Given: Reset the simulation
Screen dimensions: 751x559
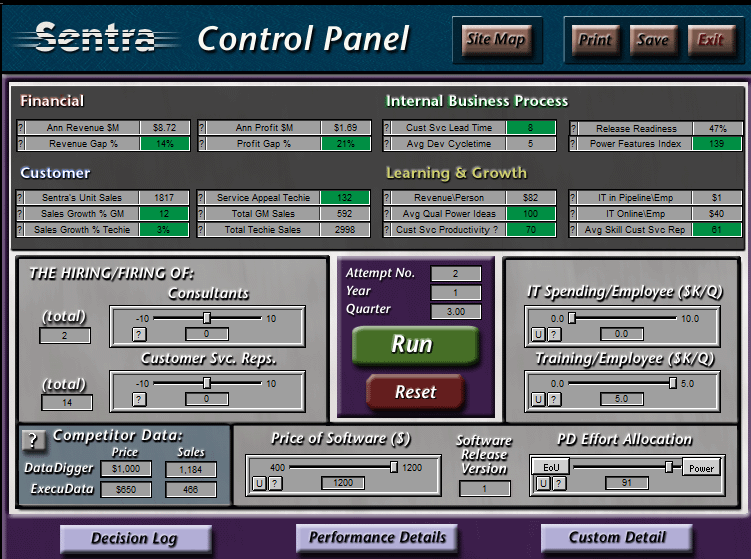Looking at the screenshot, I should 415,392.
